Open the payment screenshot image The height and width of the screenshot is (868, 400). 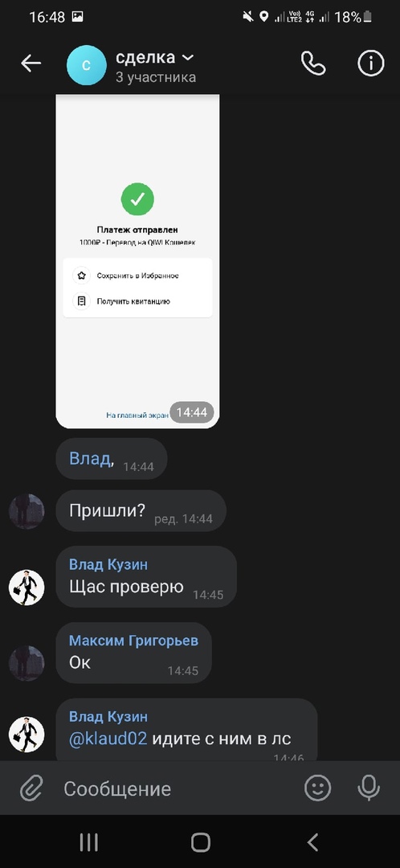coord(138,261)
